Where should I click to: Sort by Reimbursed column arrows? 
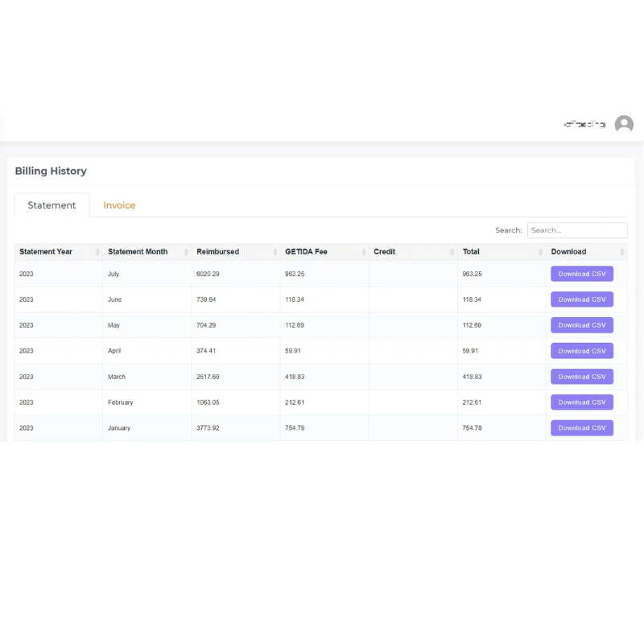tap(275, 252)
